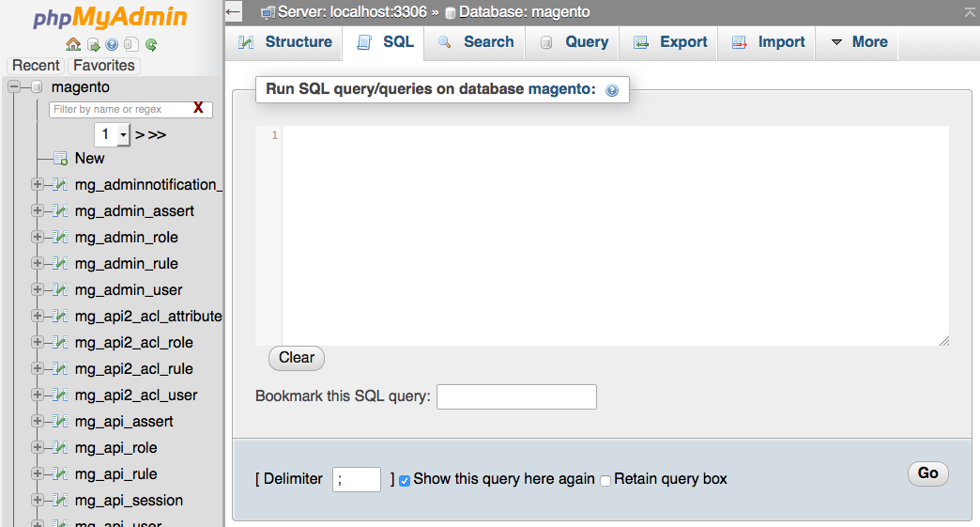980x527 pixels.
Task: Open help icon beside 'database magento' heading
Action: click(x=612, y=90)
